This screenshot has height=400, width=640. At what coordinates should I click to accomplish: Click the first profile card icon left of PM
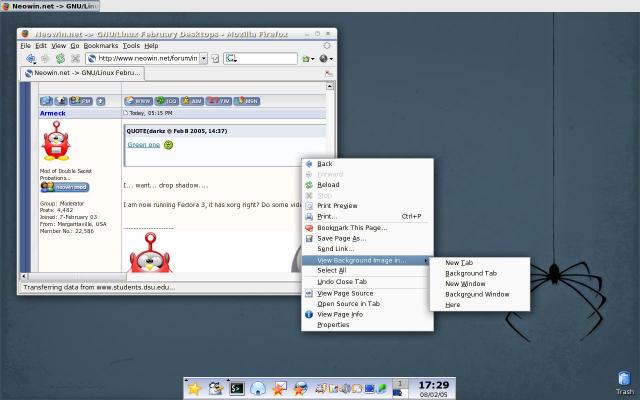46,101
